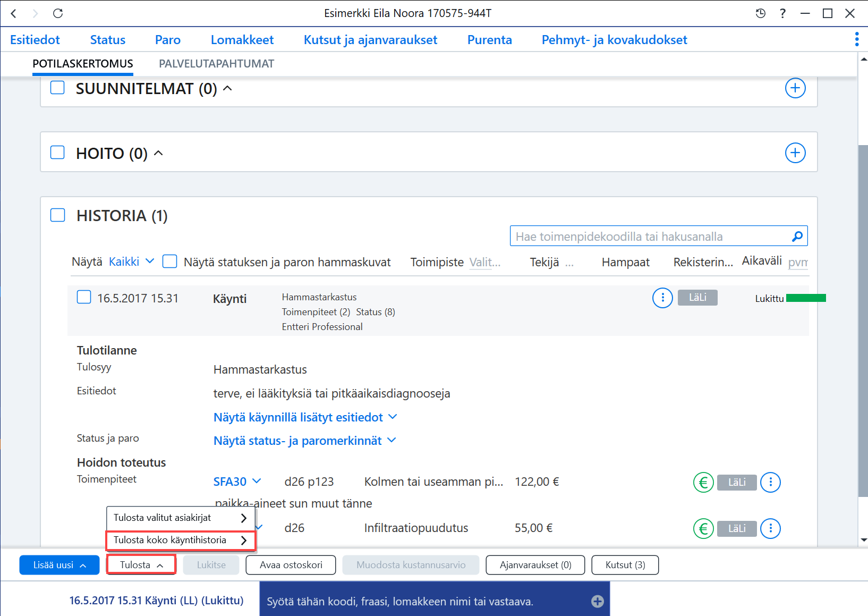
Task: Click LäLi badge on Infiltraatiopuudutus row
Action: point(737,529)
